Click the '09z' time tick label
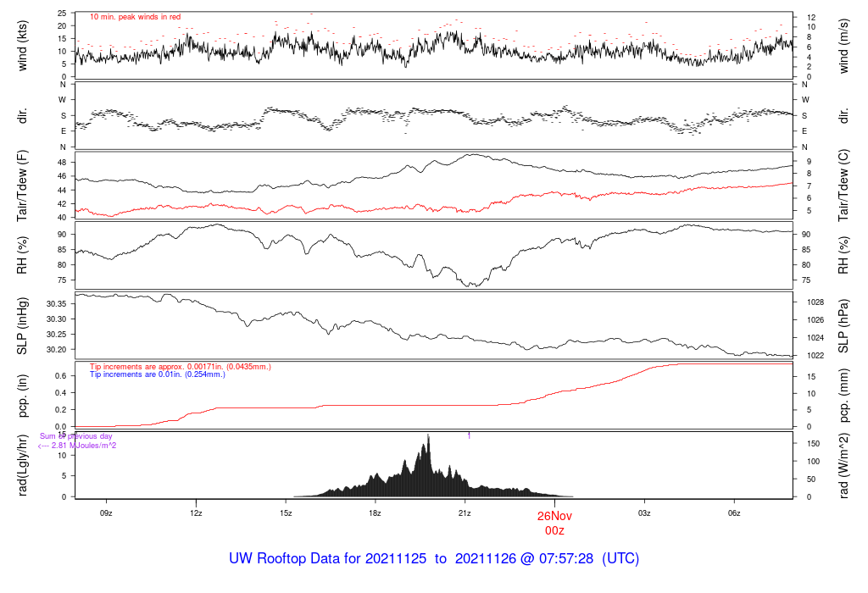Image resolution: width=868 pixels, height=593 pixels. (106, 513)
